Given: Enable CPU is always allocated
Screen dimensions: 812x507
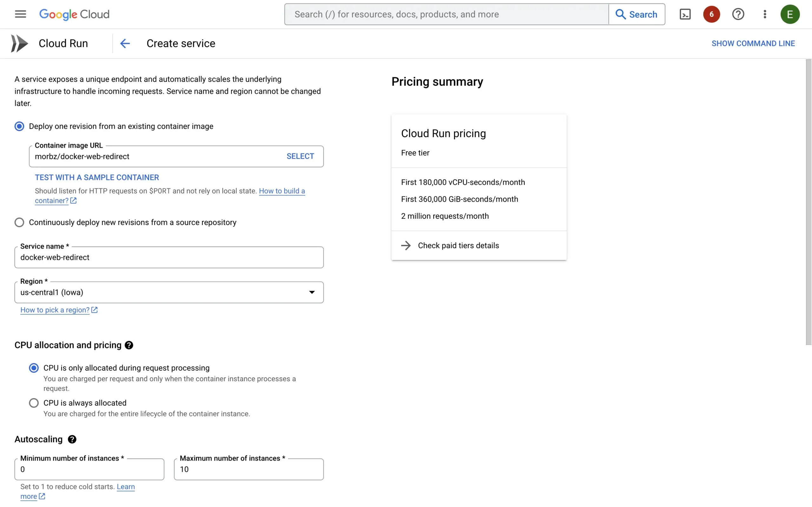Looking at the screenshot, I should click(x=34, y=403).
